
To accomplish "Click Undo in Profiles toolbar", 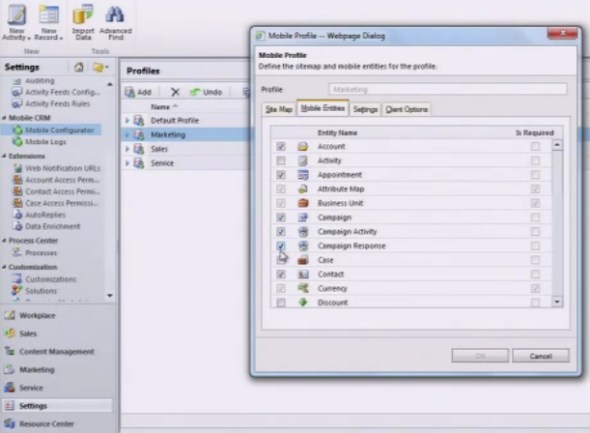I will click(206, 92).
